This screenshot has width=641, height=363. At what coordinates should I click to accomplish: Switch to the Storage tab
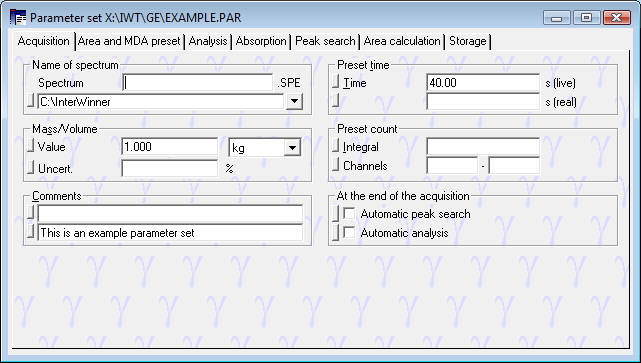pos(468,41)
